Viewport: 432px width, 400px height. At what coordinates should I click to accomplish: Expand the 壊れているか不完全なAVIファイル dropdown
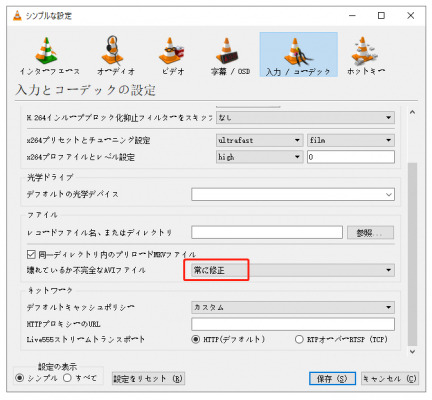293,270
